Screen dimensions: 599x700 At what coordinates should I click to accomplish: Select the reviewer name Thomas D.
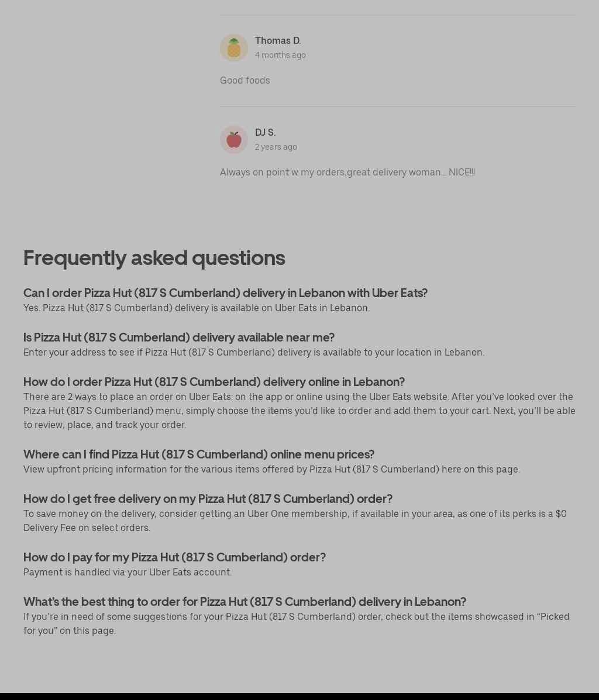[x=278, y=40]
